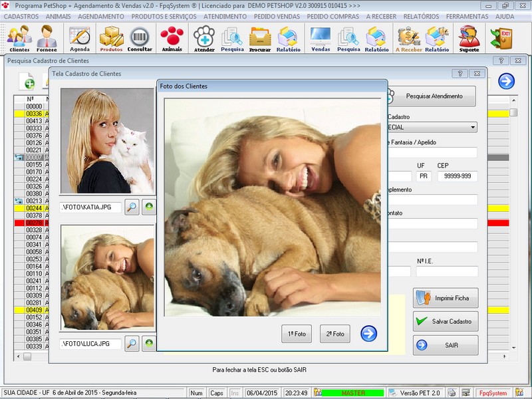Screen dimensions: 532x399
Task: Click the CEP input field
Action: pyautogui.click(x=458, y=176)
